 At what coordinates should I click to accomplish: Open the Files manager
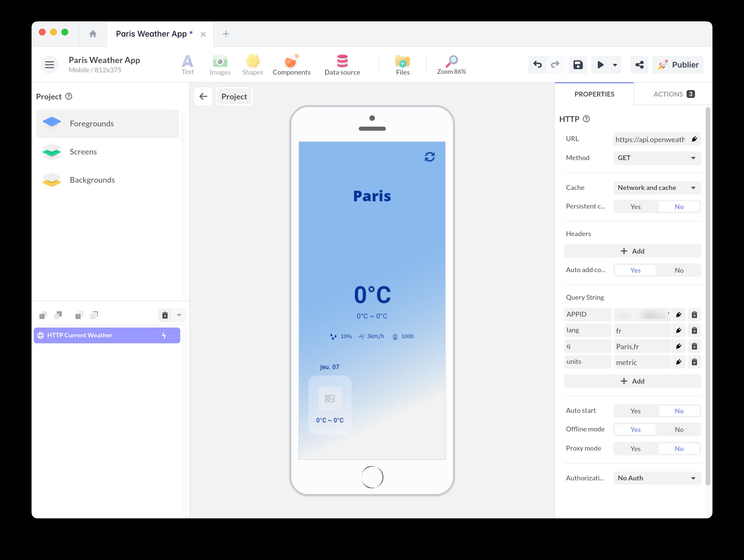point(402,64)
